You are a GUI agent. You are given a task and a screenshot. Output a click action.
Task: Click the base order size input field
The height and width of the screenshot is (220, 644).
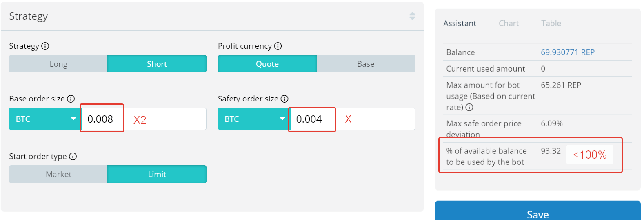102,119
